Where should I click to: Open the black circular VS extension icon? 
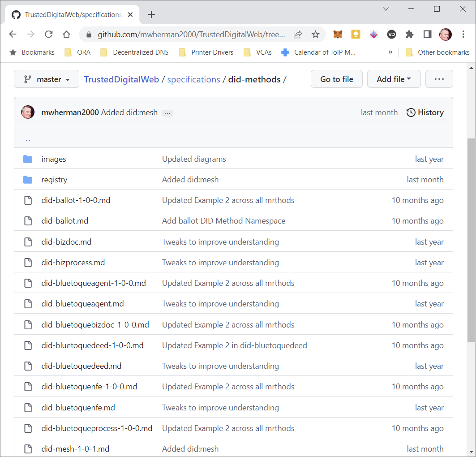click(x=392, y=34)
